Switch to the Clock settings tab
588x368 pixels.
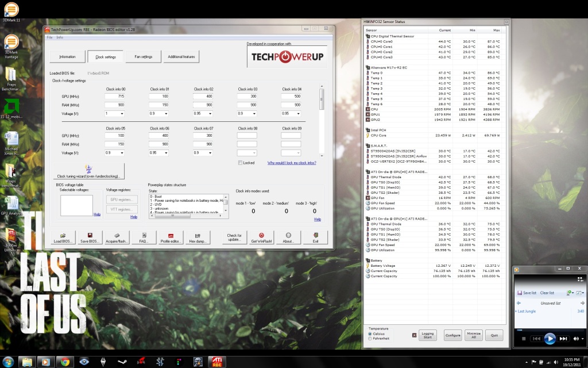point(106,57)
